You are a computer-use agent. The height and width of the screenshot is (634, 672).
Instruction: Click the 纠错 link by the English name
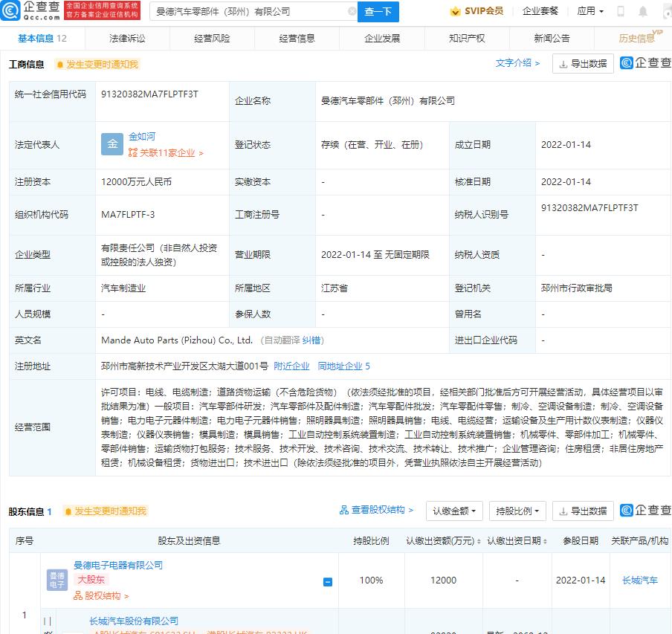pos(311,340)
